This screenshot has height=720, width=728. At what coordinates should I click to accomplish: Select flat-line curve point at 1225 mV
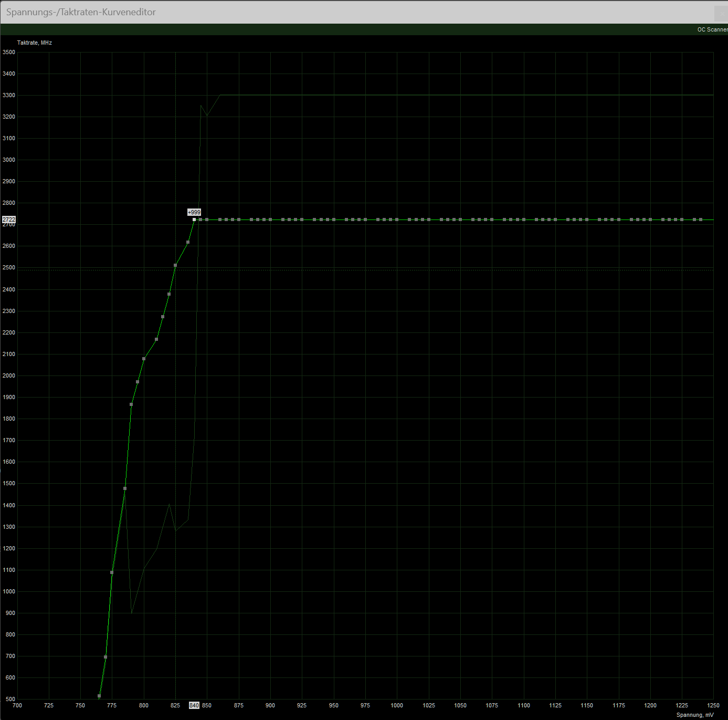[682, 220]
